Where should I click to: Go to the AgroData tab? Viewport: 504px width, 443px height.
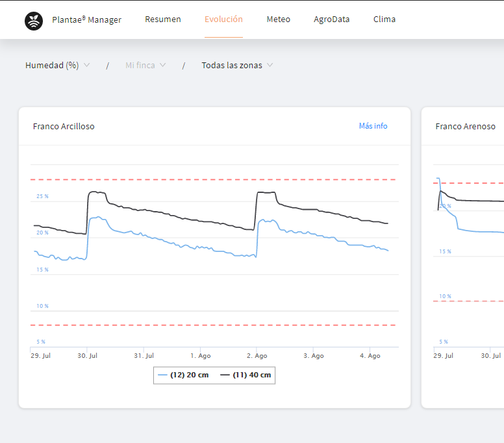tap(331, 19)
